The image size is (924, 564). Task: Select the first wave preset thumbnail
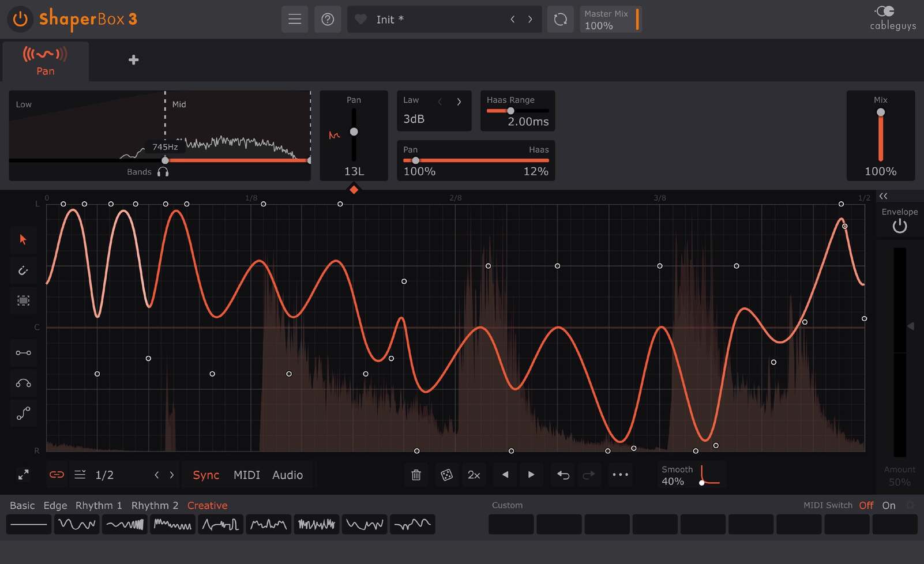point(28,524)
